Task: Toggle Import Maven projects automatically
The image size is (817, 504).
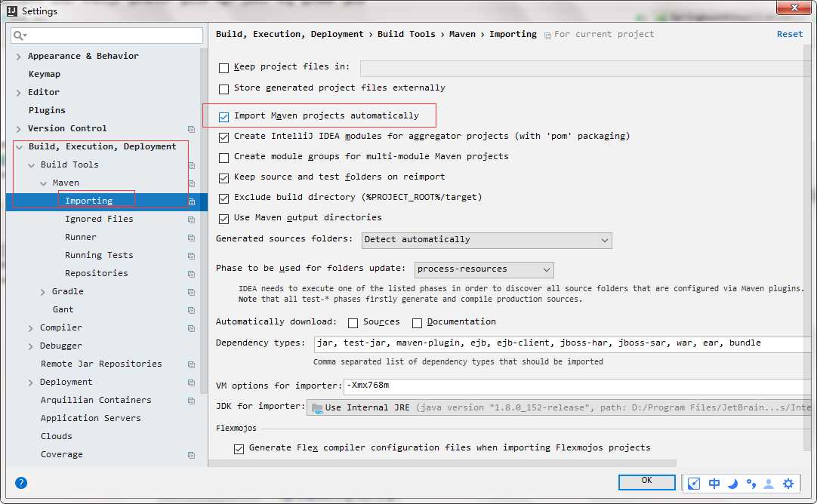Action: [x=224, y=117]
